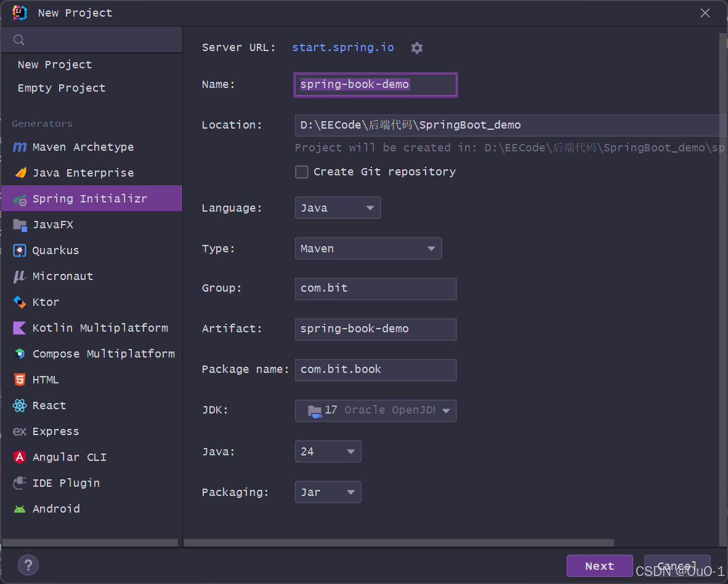Select the Angular CLI entry
This screenshot has width=728, height=584.
(92, 457)
